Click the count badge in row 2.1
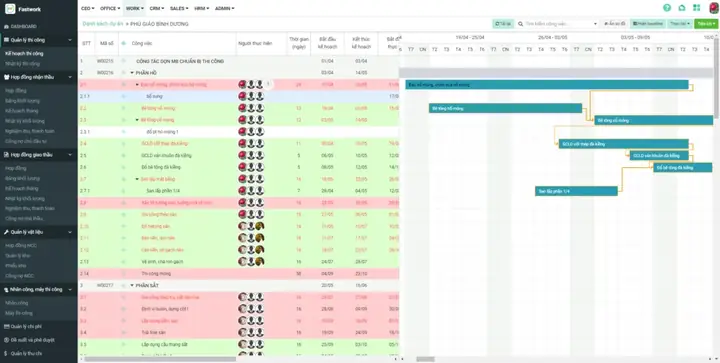The image size is (720, 363). tap(269, 84)
